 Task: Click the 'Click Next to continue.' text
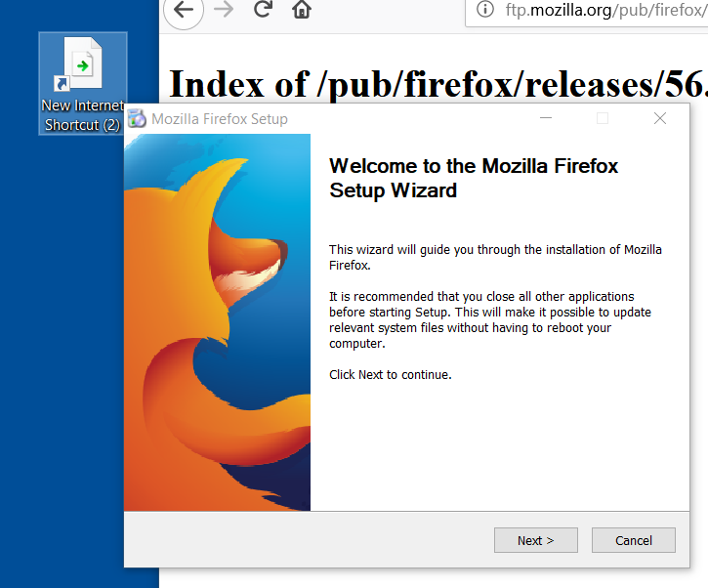tap(390, 375)
